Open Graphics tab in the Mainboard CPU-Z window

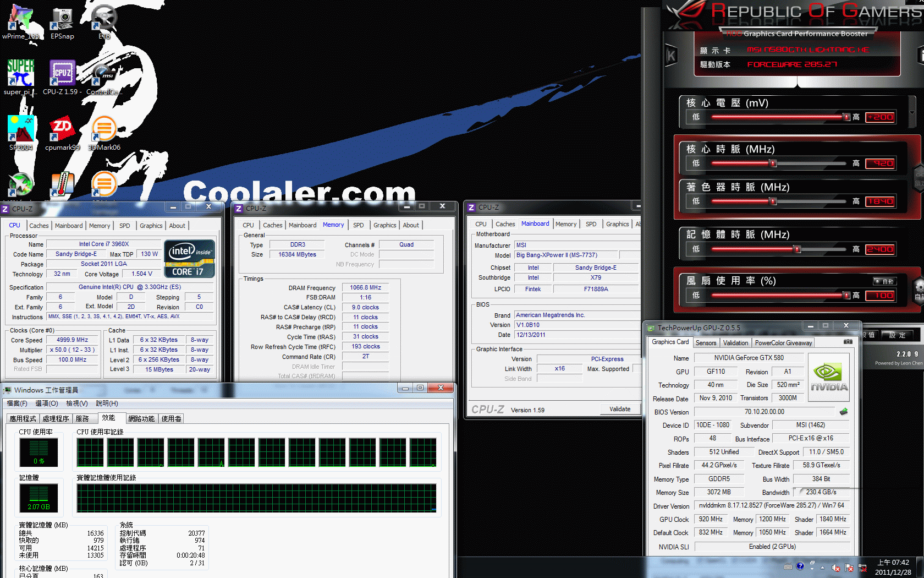point(617,224)
